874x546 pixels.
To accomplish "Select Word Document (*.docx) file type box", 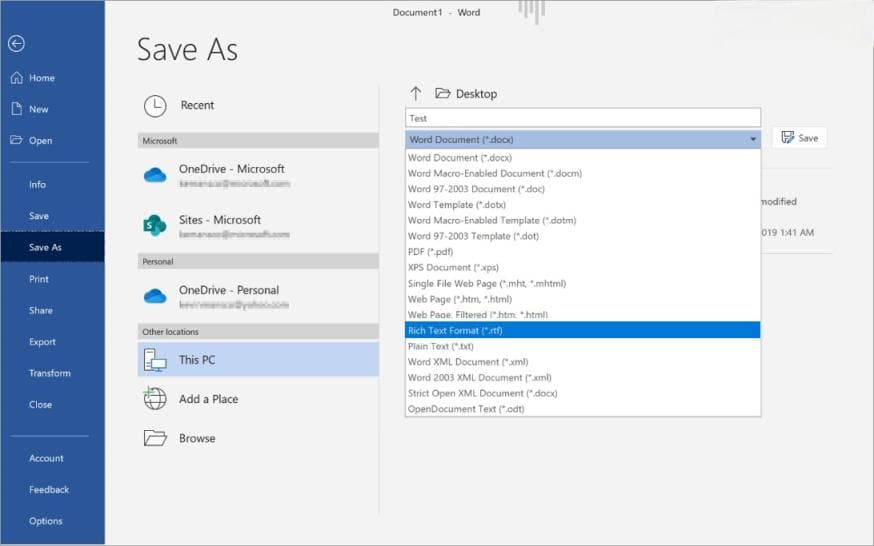I will click(x=583, y=139).
